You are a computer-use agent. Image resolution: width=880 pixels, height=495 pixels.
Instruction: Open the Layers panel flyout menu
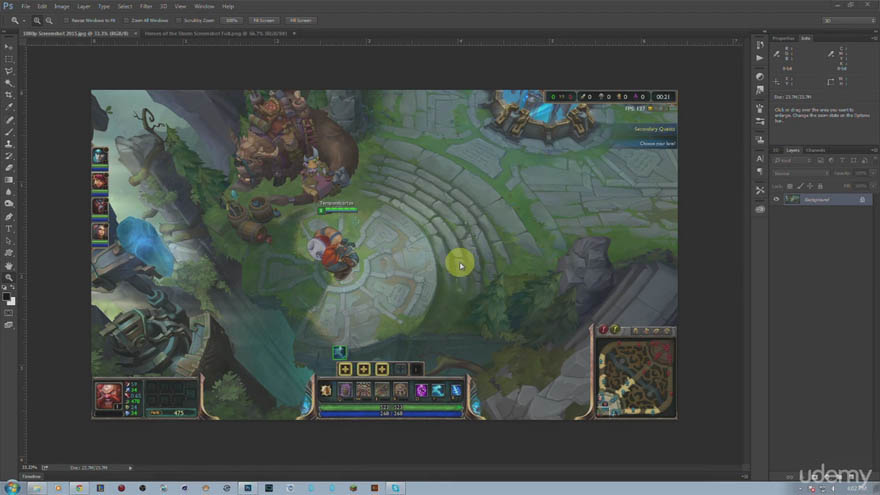874,150
